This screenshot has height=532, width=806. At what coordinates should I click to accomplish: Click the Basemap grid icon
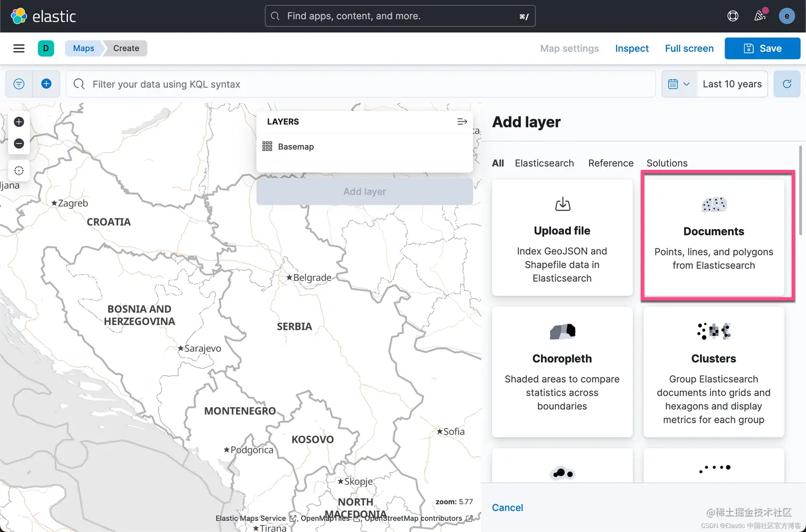[267, 147]
